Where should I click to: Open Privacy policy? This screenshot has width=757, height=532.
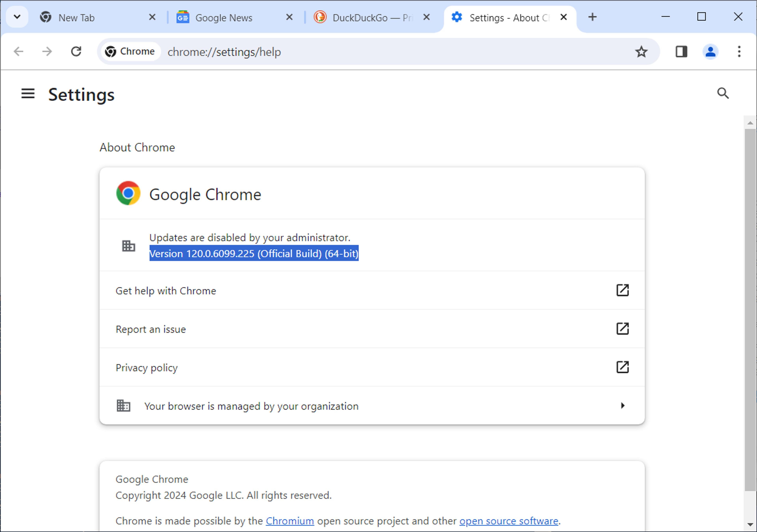point(372,367)
